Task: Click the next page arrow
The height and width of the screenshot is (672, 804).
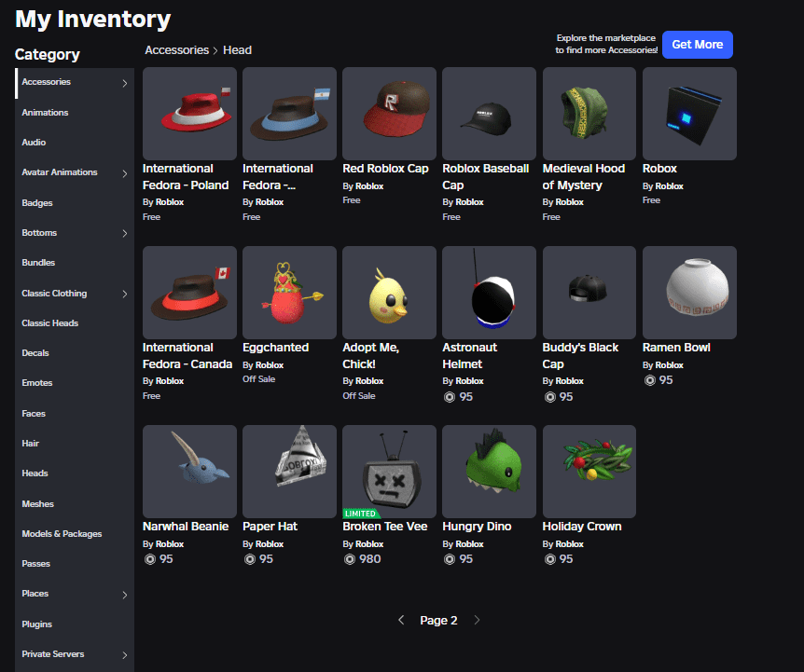Action: pyautogui.click(x=476, y=620)
